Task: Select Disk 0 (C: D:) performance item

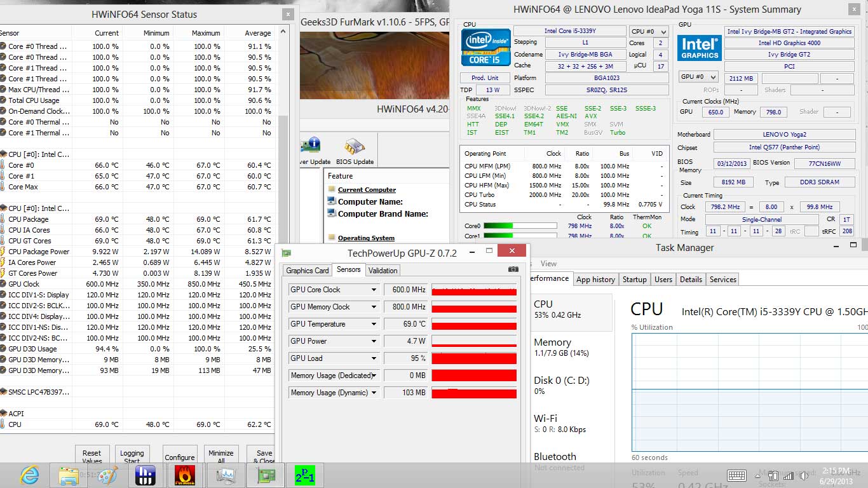Action: [571, 386]
